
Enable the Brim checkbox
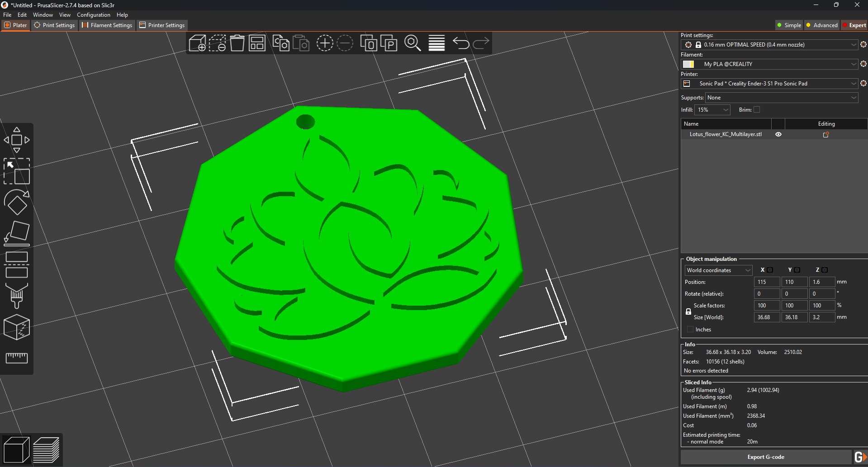pyautogui.click(x=756, y=109)
